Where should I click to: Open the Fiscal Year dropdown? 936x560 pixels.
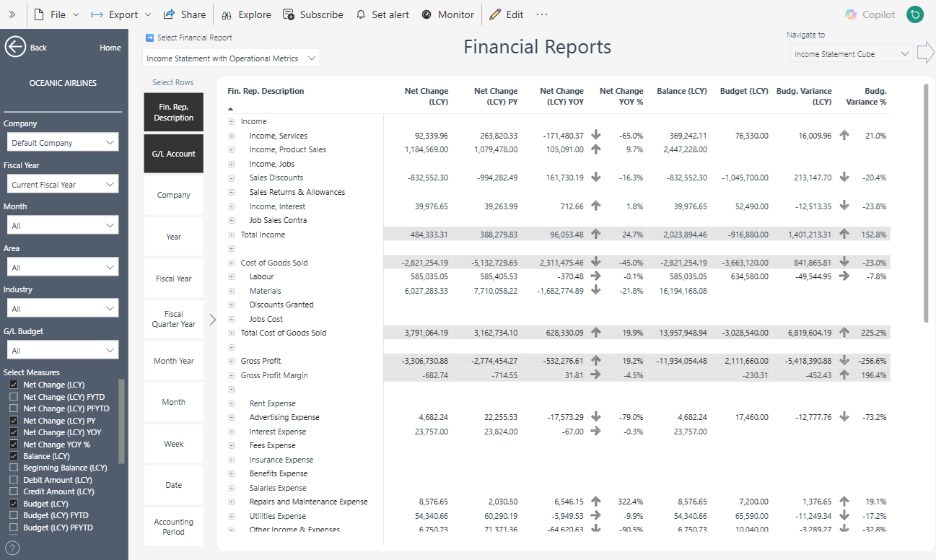pos(61,185)
